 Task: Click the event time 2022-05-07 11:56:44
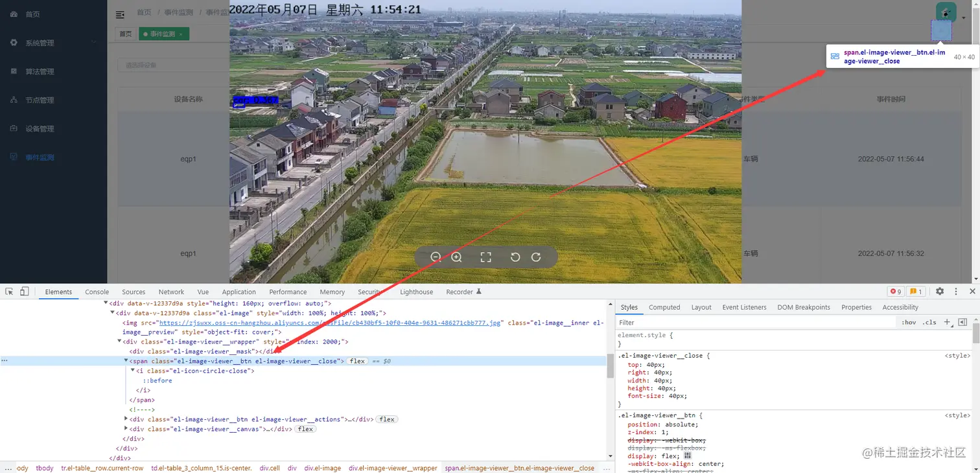pos(891,159)
